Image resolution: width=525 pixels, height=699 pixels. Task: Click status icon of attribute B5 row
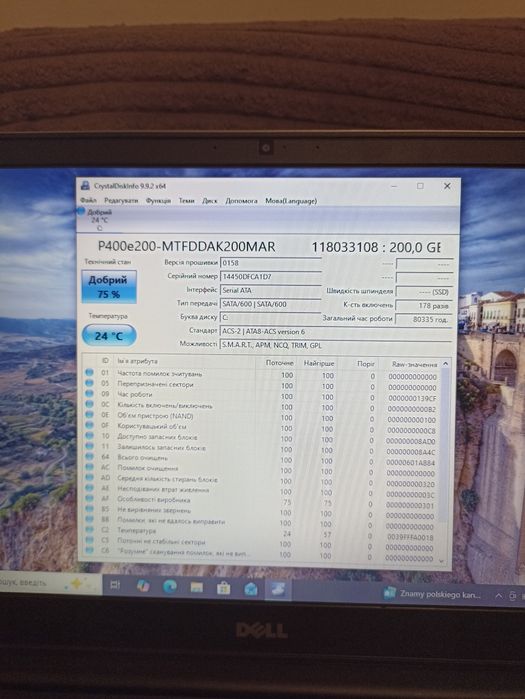[89, 509]
